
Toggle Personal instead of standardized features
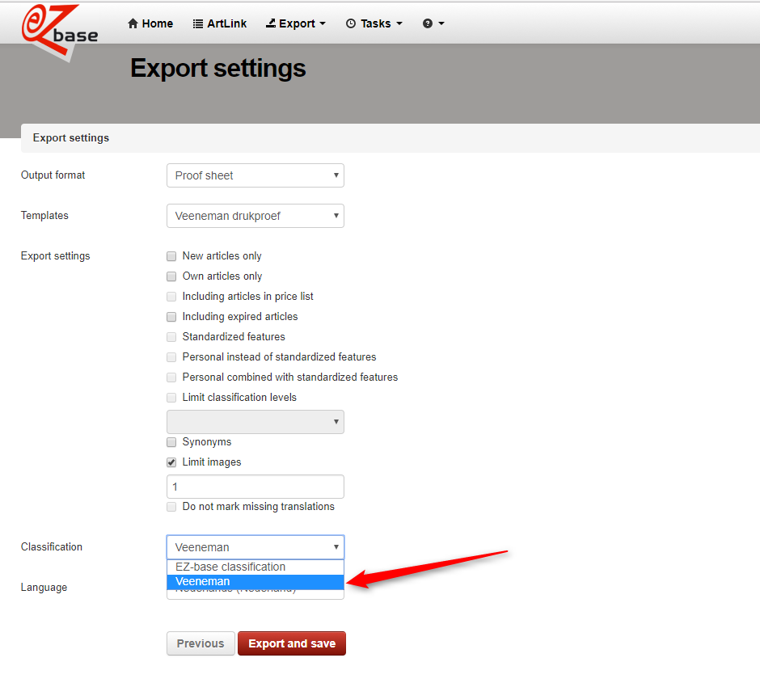click(x=171, y=357)
